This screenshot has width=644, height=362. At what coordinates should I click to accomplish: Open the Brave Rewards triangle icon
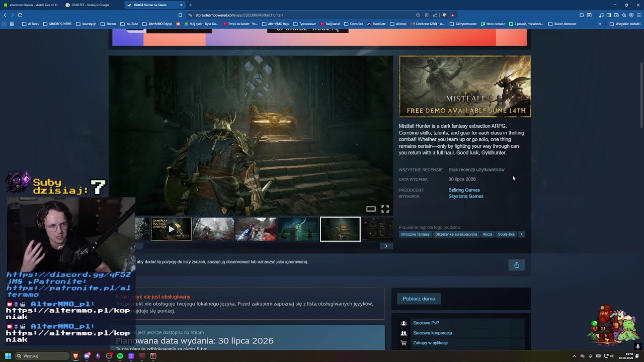point(452,15)
